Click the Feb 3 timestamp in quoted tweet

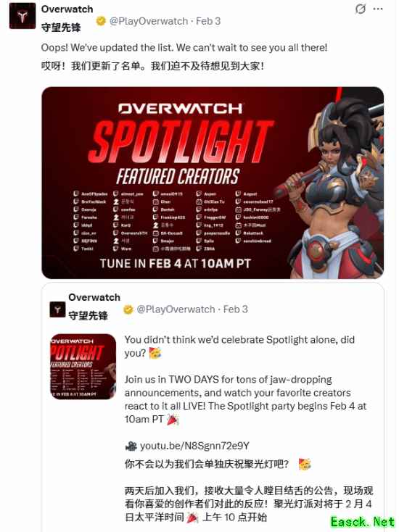pyautogui.click(x=236, y=309)
